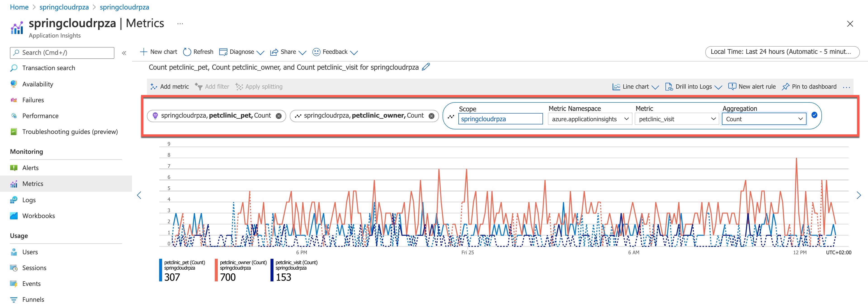Remove the petclinic_owner Count metric chip
Screen dimensions: 868x304
point(431,116)
